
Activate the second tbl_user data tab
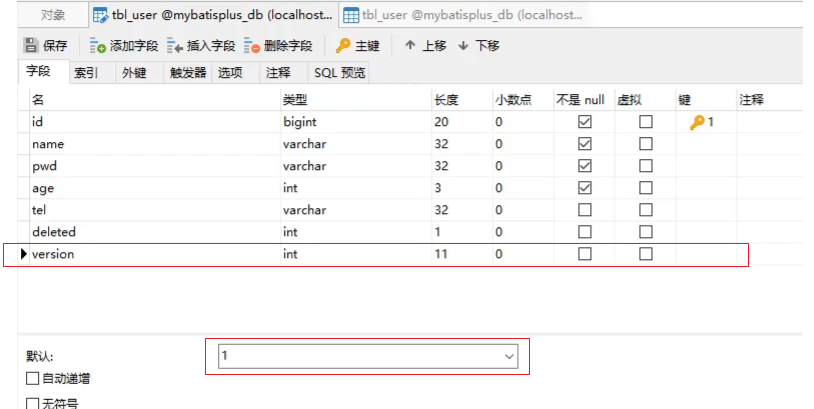coord(462,16)
